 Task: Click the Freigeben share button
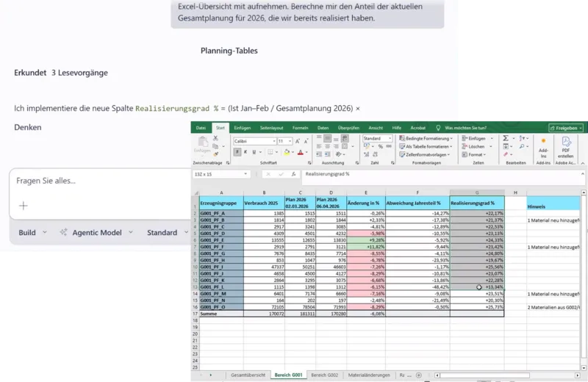[x=566, y=128]
